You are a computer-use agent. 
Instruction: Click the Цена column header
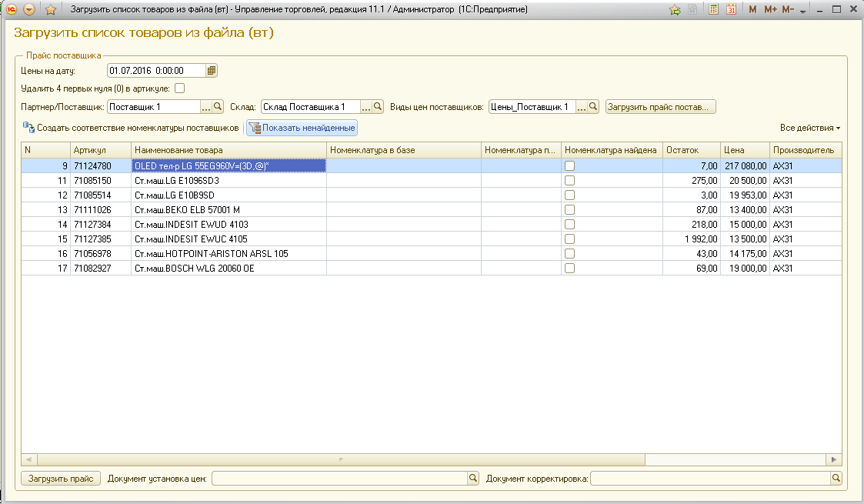coord(745,150)
